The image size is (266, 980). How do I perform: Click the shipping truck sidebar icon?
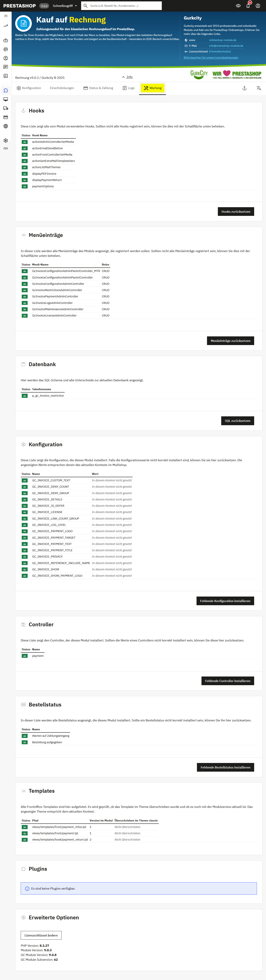click(x=6, y=109)
